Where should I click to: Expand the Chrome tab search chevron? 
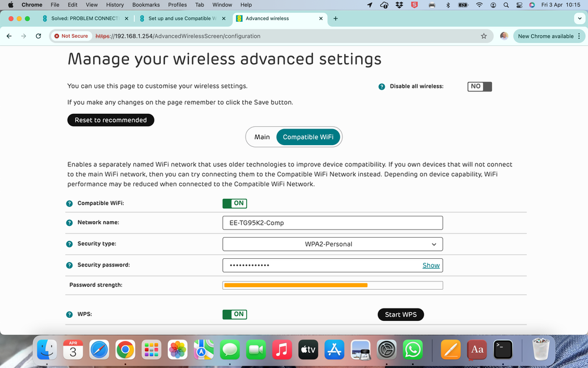(x=579, y=18)
